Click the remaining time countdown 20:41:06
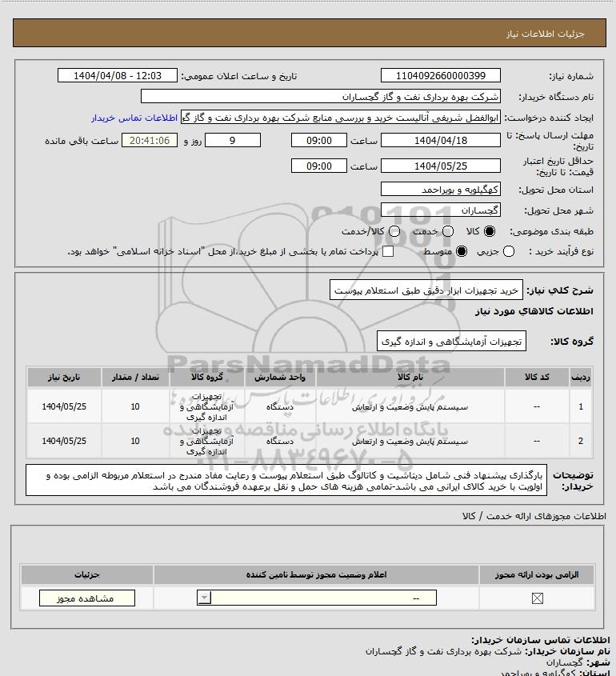Screen dimensions: 616x676 pos(150,140)
